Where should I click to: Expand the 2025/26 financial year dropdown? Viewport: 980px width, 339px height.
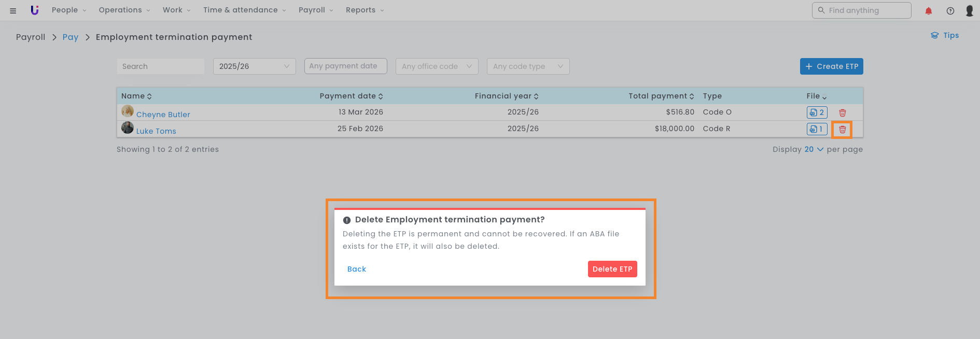(x=254, y=66)
